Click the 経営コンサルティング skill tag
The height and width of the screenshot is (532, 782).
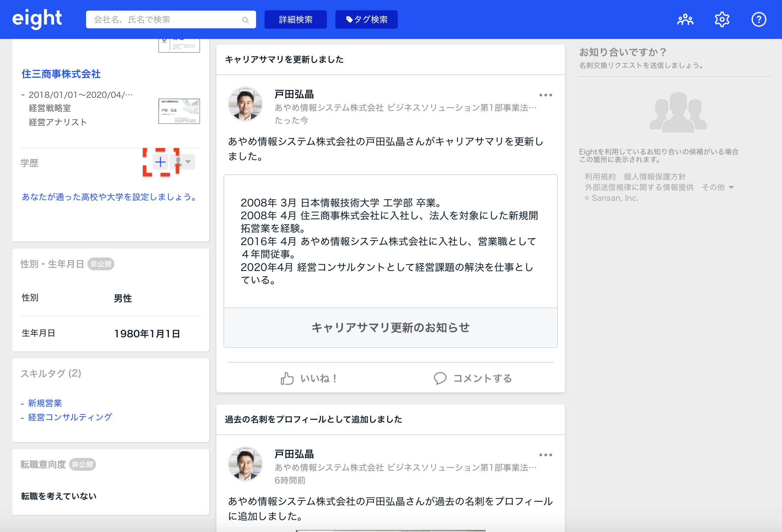click(70, 417)
